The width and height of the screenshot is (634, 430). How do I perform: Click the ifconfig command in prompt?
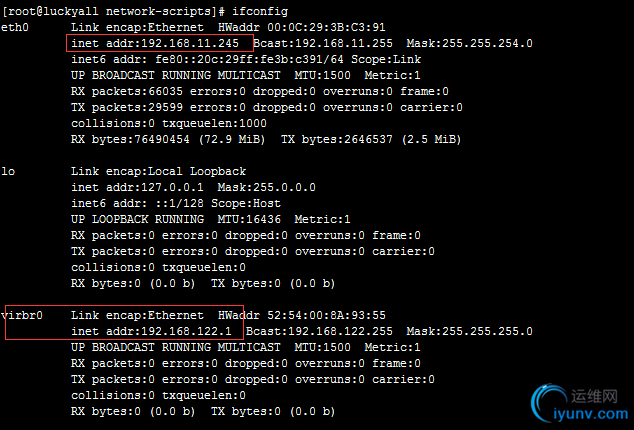260,11
